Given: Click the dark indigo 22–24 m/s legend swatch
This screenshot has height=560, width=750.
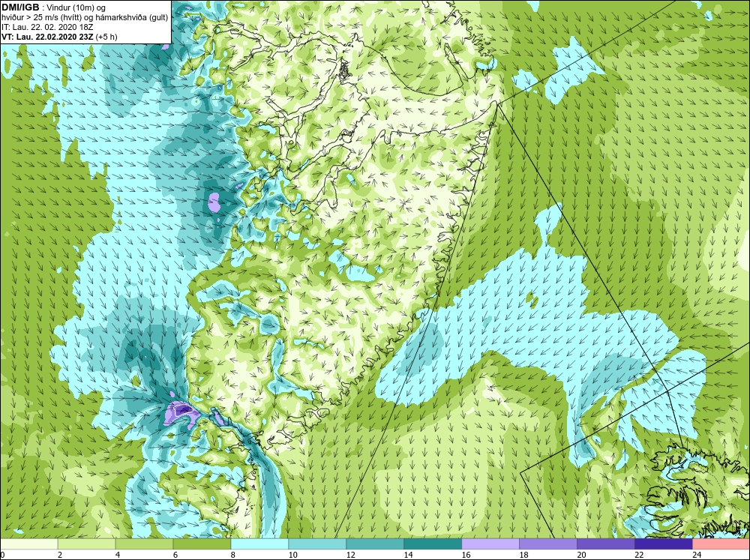Looking at the screenshot, I should 664,544.
